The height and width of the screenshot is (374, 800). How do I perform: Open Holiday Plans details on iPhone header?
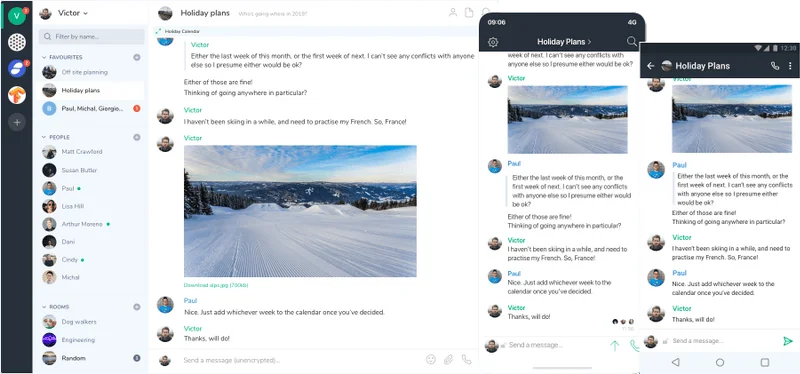[564, 42]
